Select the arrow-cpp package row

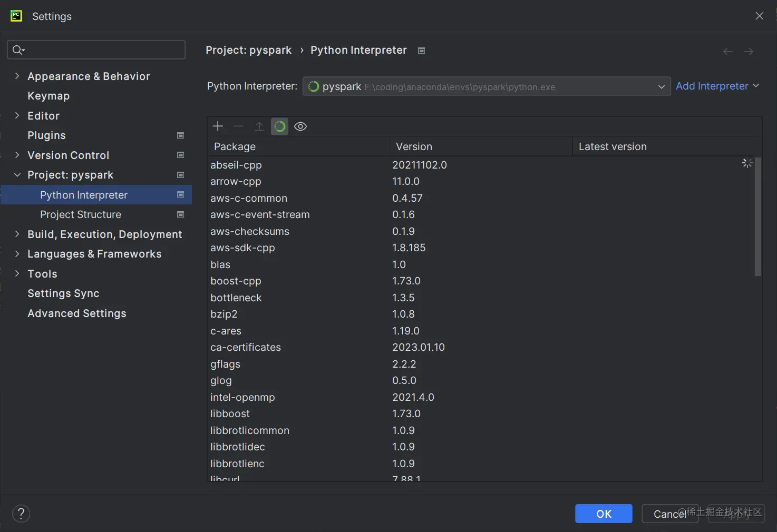click(481, 181)
